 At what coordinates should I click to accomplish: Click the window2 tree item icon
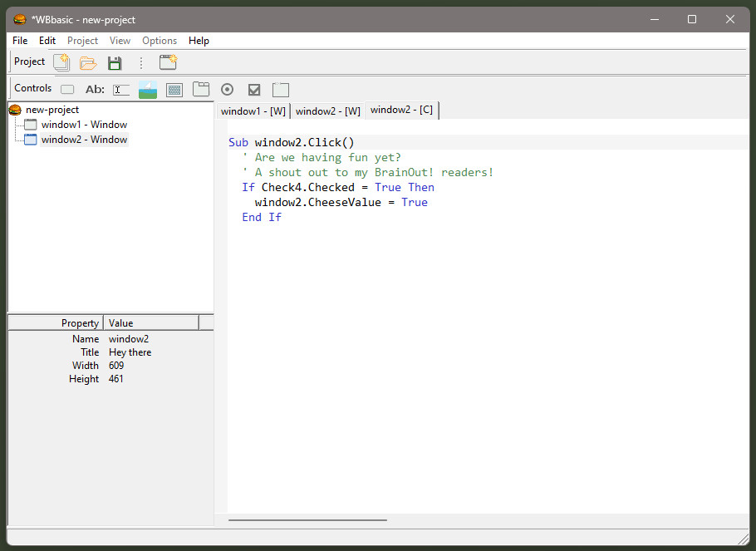click(x=31, y=140)
